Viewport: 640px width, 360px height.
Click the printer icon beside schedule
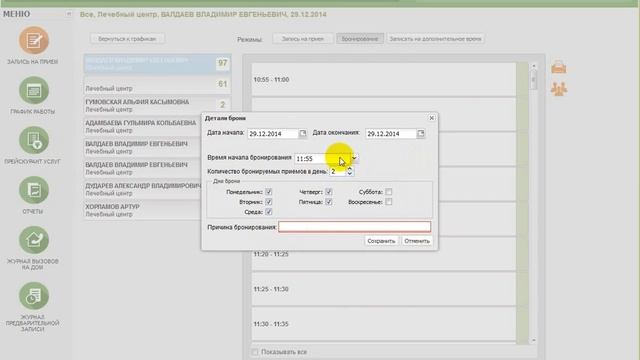[558, 67]
